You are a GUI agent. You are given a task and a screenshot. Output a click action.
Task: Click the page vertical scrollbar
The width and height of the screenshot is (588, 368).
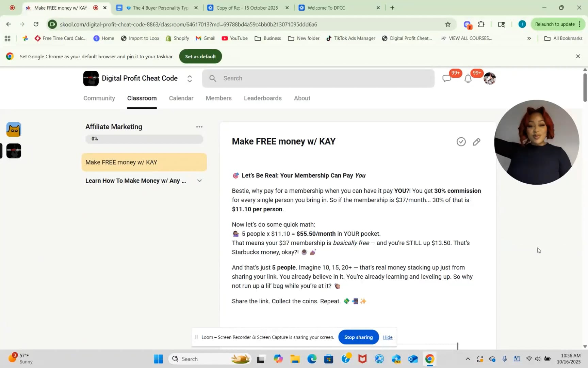click(x=585, y=87)
